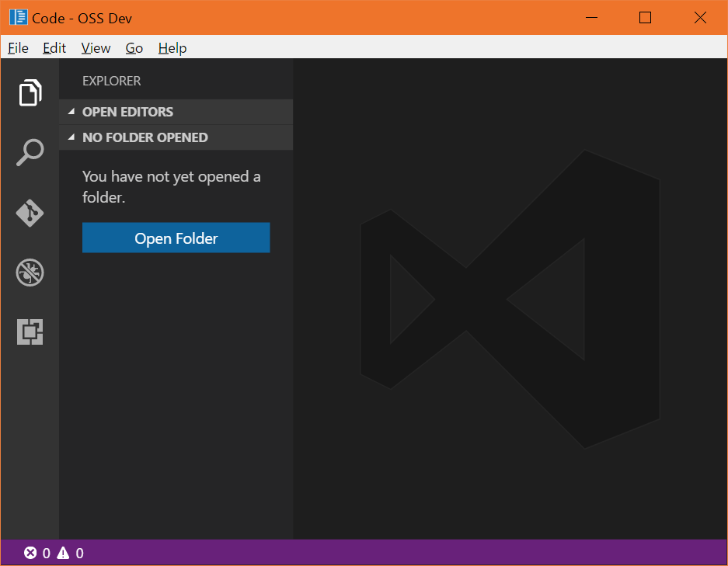
Task: Open the View menu
Action: 96,48
